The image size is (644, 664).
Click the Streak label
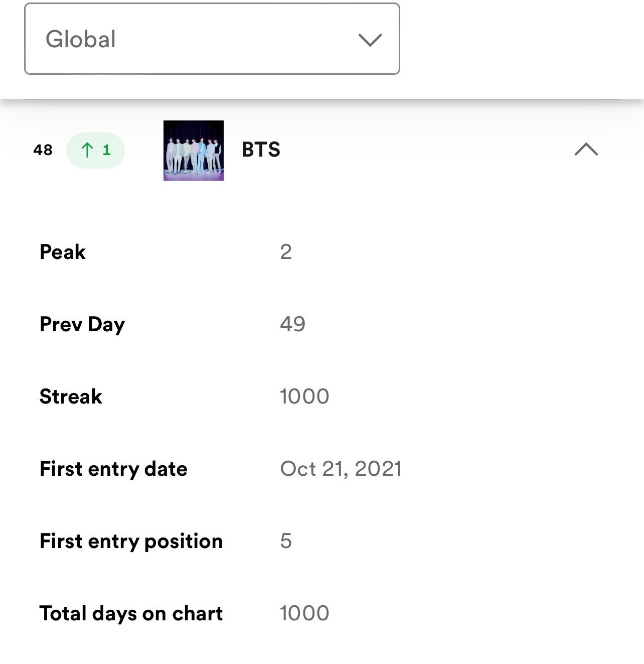point(71,396)
